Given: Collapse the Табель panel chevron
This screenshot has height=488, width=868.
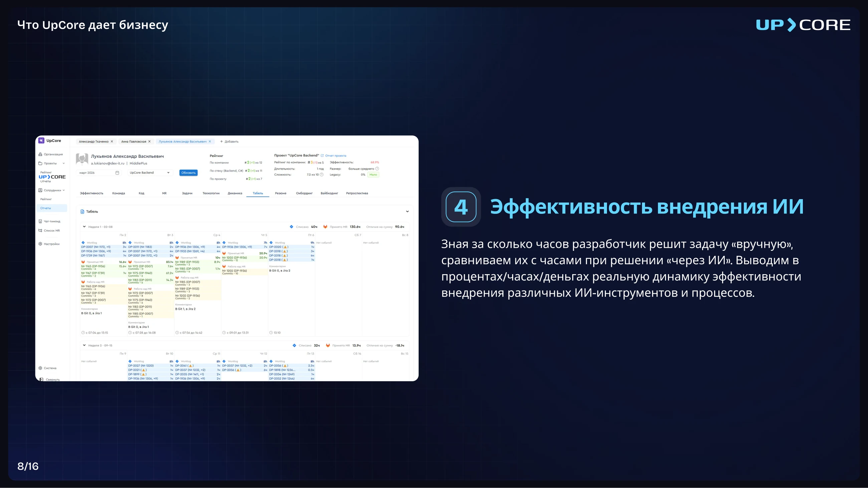Looking at the screenshot, I should [x=407, y=211].
